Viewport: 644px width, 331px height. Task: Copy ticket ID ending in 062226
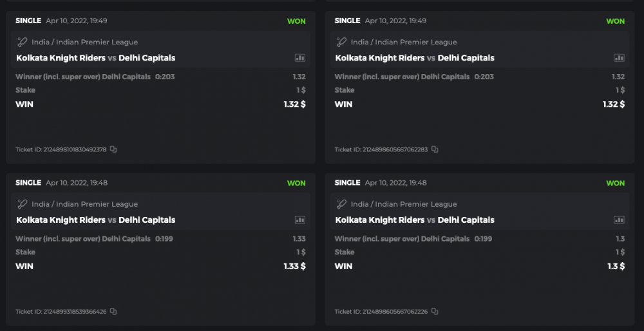point(435,312)
